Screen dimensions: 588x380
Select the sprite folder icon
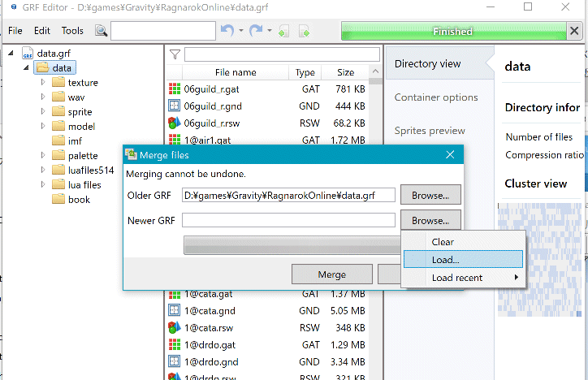point(58,111)
